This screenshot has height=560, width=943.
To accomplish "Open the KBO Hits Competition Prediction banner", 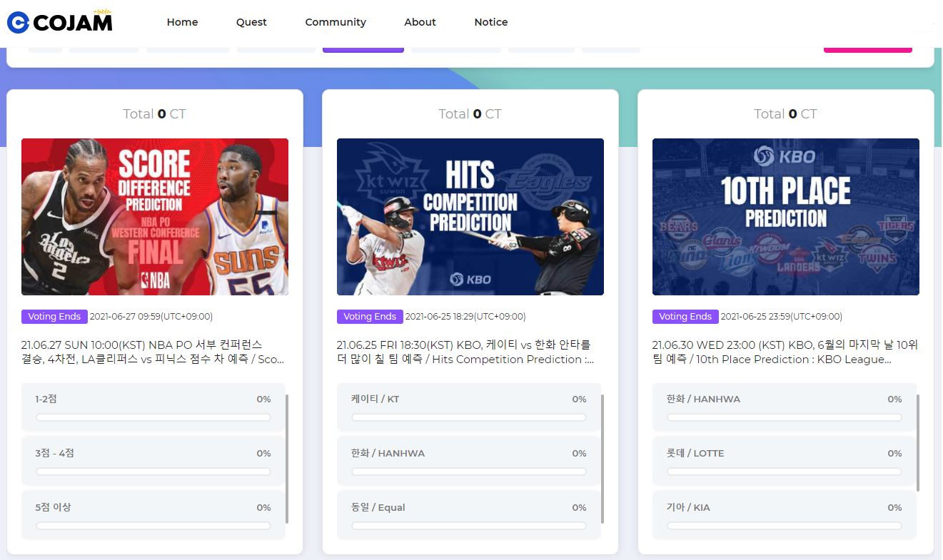I will 470,217.
